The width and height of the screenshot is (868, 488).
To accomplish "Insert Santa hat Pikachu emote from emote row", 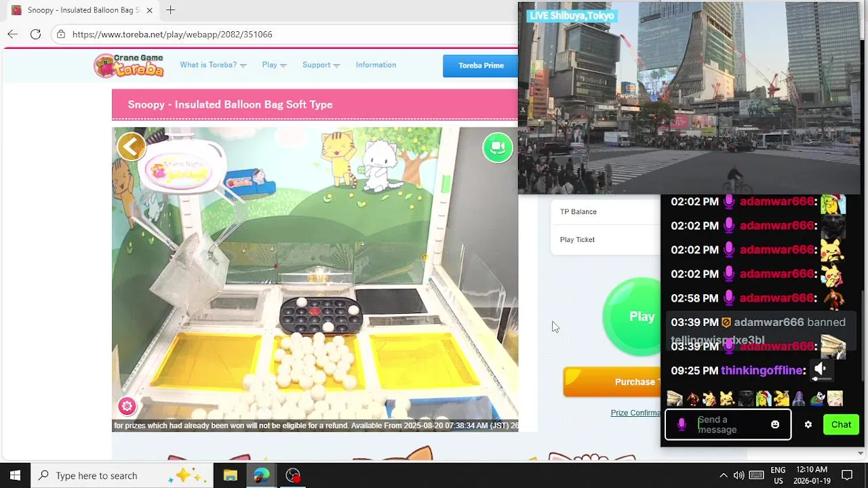I will [764, 399].
